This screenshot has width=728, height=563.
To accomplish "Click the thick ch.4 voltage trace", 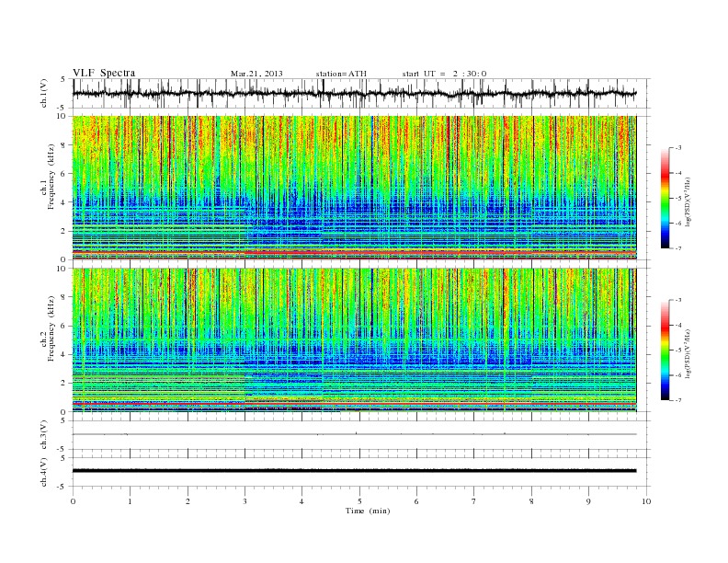I will pyautogui.click(x=354, y=471).
